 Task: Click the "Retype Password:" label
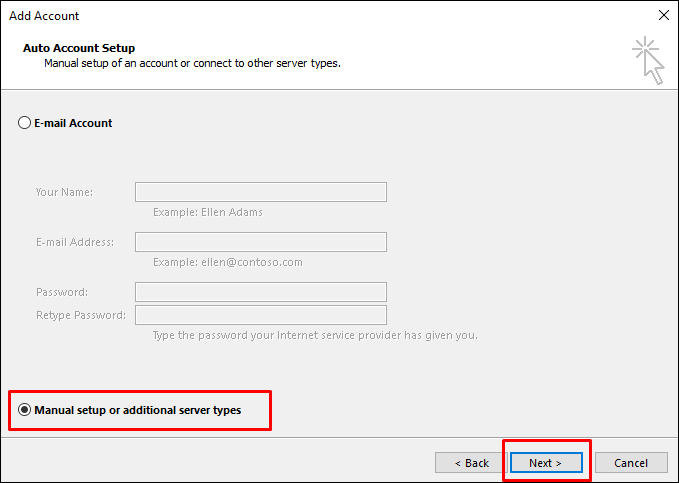[x=80, y=315]
